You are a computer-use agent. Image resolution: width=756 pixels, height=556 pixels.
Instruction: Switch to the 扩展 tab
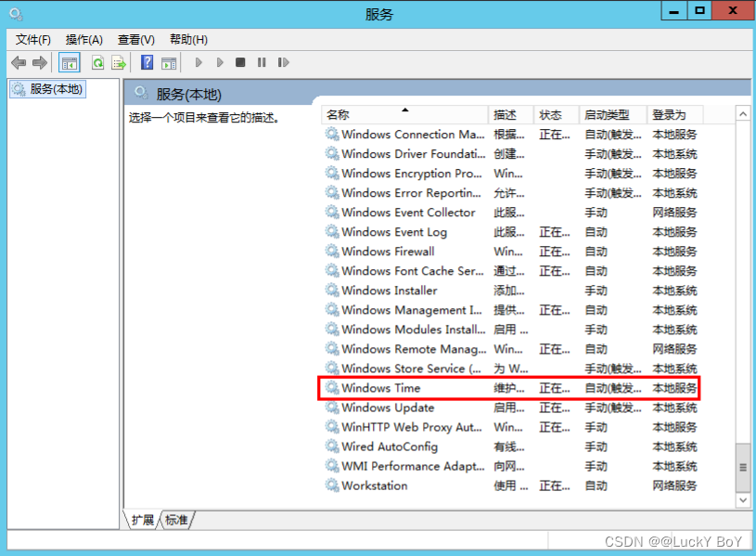(142, 521)
